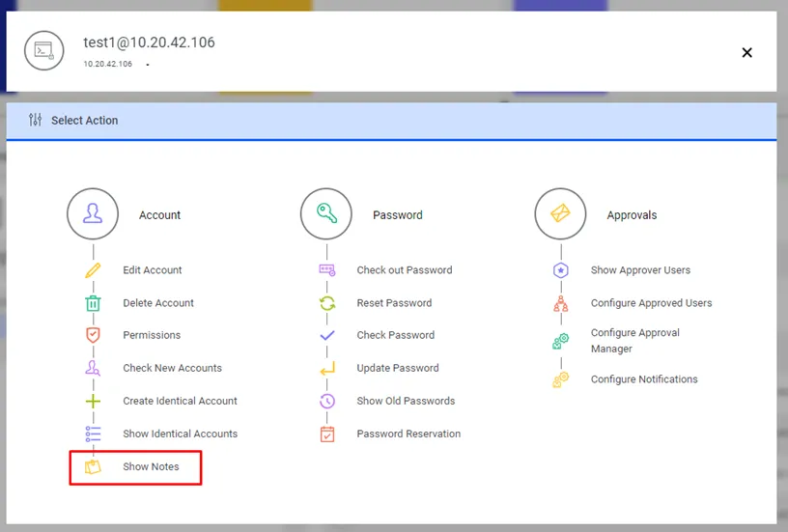Click the trash icon for Delete Account
Viewport: 788px width, 532px height.
click(x=93, y=303)
